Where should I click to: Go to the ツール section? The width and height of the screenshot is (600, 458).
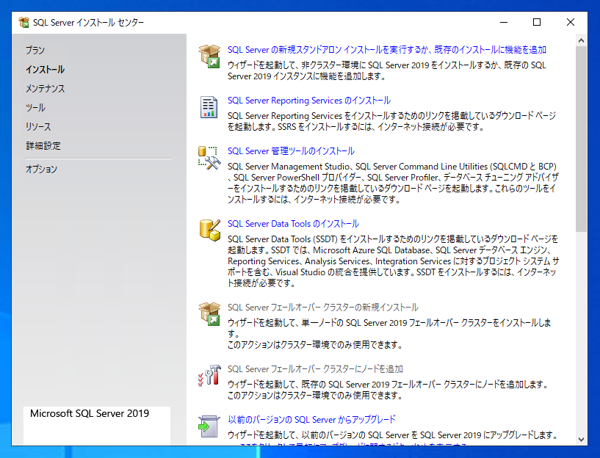(36, 108)
